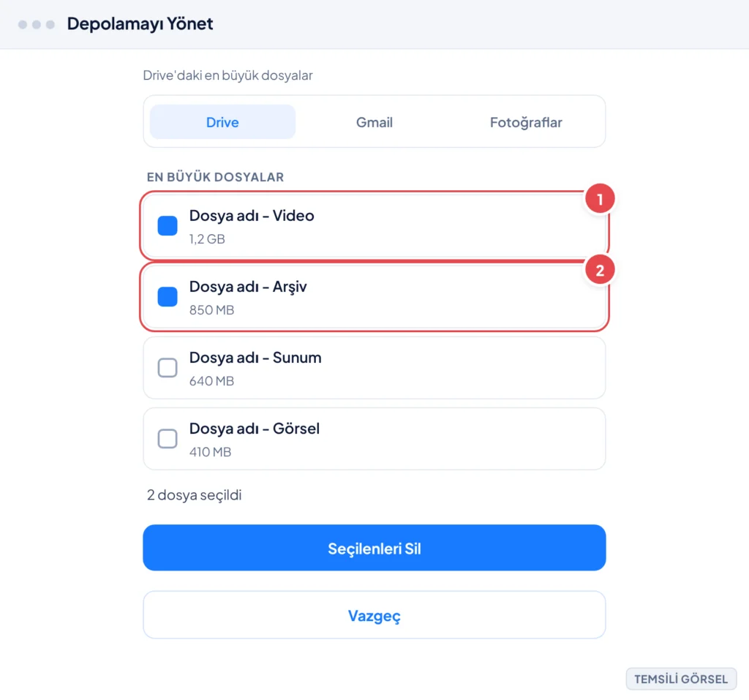
Task: Click the 'EN BÜYÜK DOSYALAR' section header
Action: pos(216,177)
